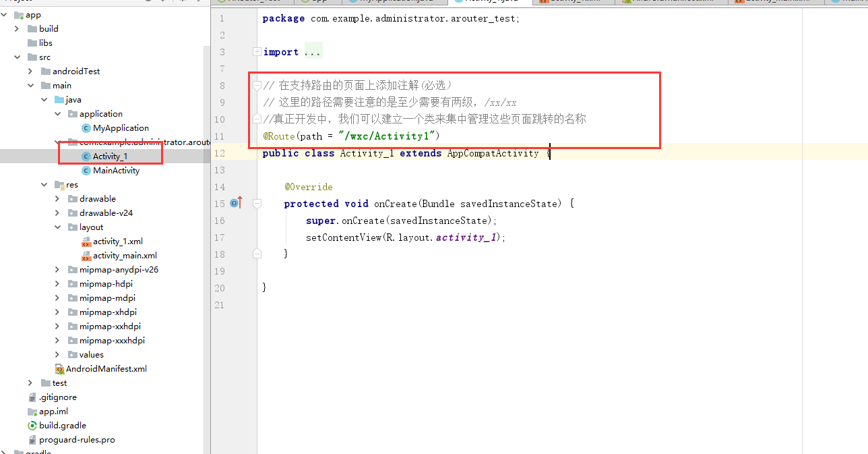Expand the drawable-v24 folder

coord(57,213)
